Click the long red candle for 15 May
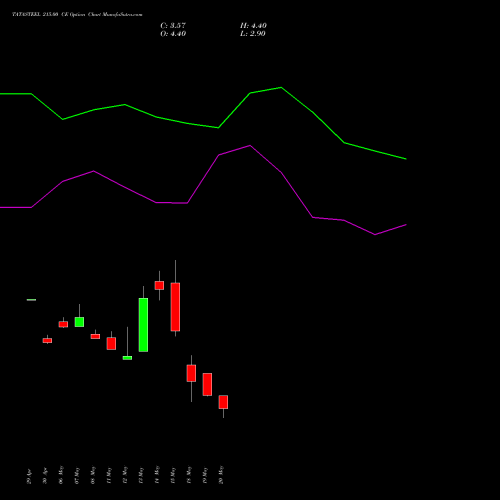Screen dimensions: 500x500 [175, 307]
